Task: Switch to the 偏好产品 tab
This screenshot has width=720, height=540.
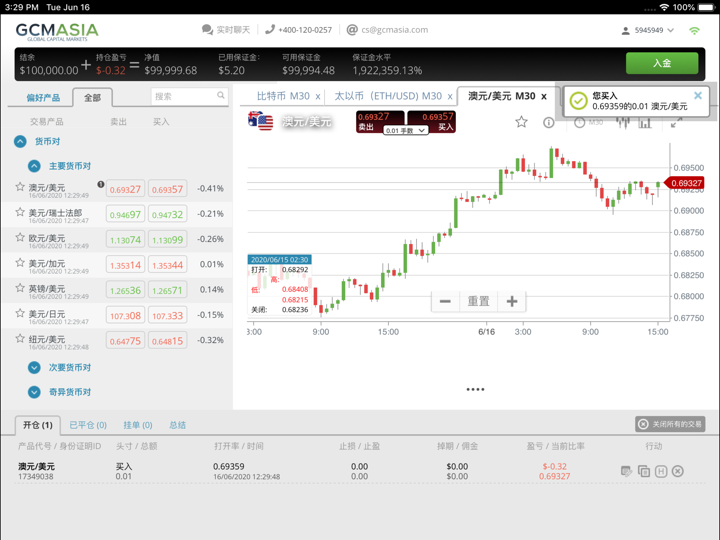Action: click(43, 98)
